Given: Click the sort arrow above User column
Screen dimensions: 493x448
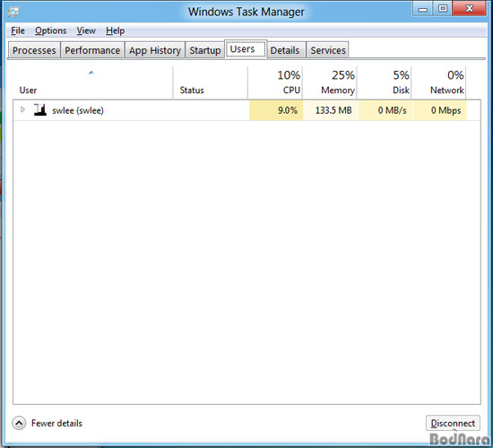Looking at the screenshot, I should tap(91, 73).
